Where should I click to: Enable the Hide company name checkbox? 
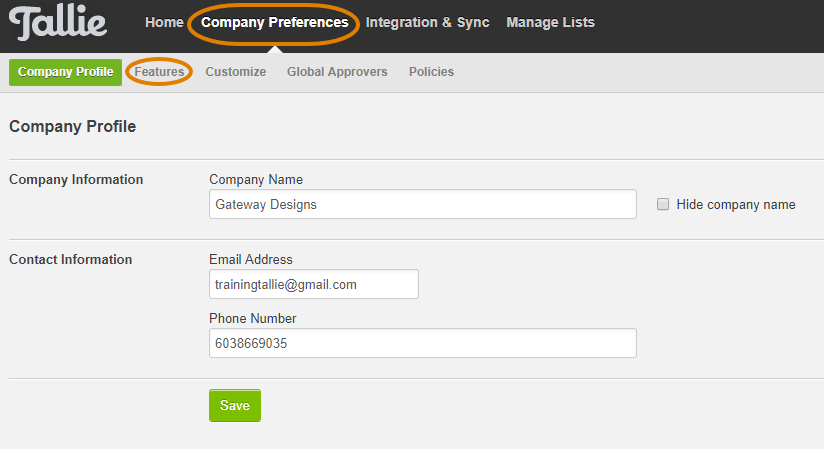663,204
